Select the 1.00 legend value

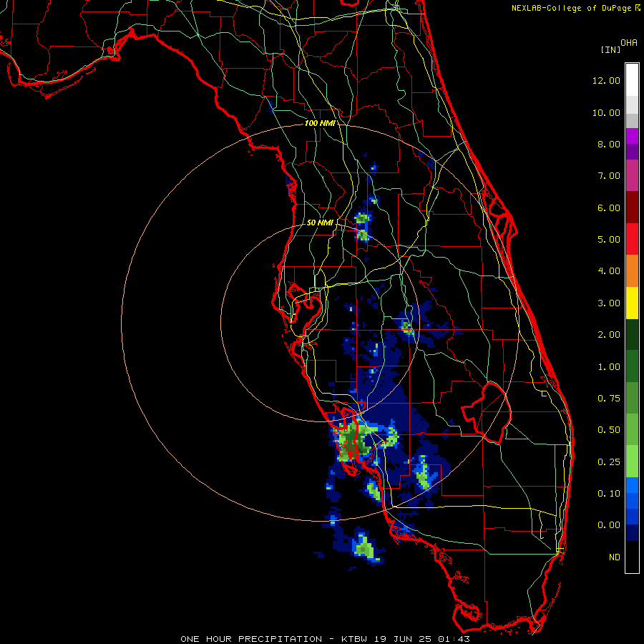pos(608,367)
